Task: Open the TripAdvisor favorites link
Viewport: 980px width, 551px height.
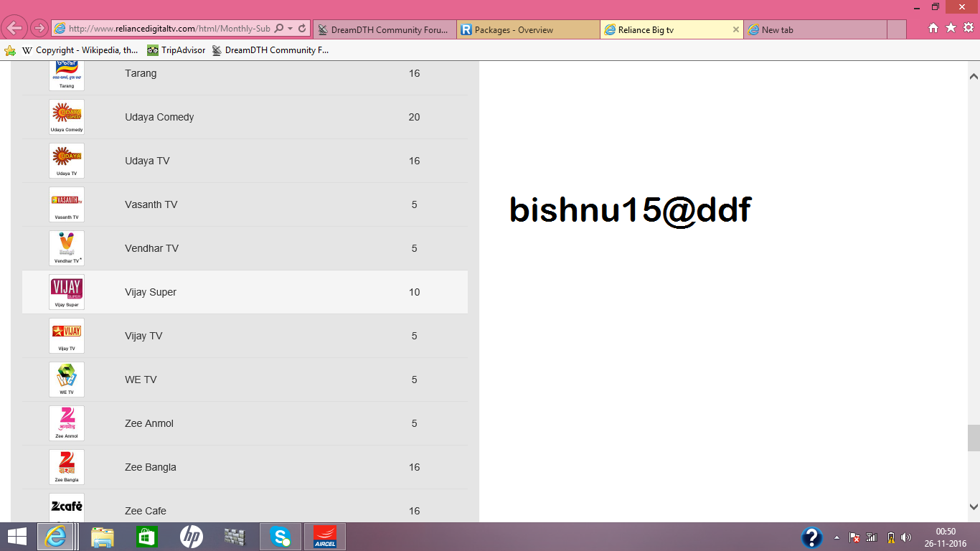Action: tap(176, 50)
